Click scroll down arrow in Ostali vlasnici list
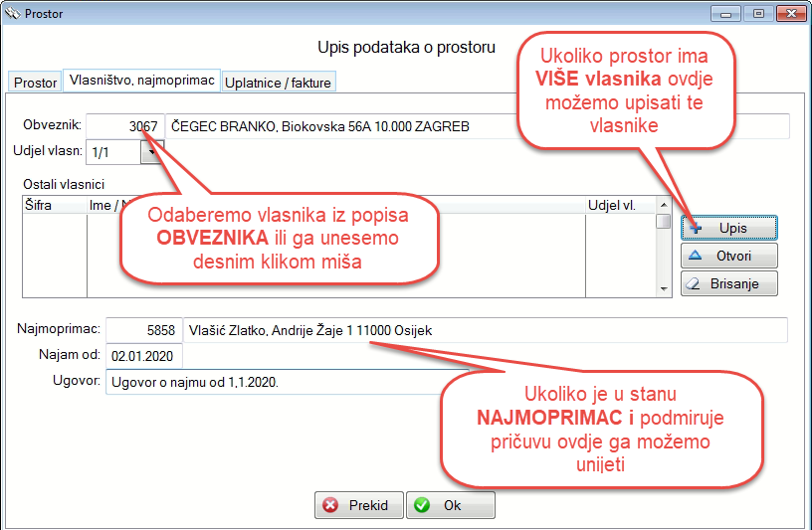The height and width of the screenshot is (530, 812). click(x=664, y=289)
